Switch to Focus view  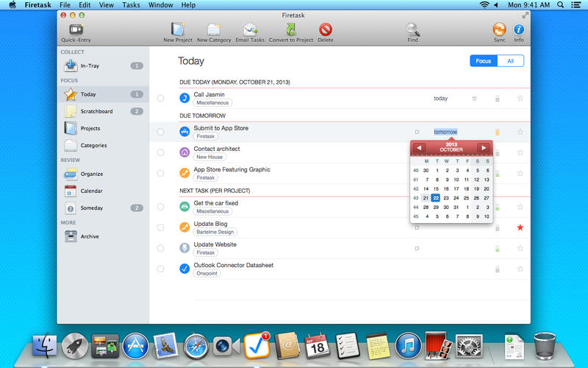click(x=484, y=61)
